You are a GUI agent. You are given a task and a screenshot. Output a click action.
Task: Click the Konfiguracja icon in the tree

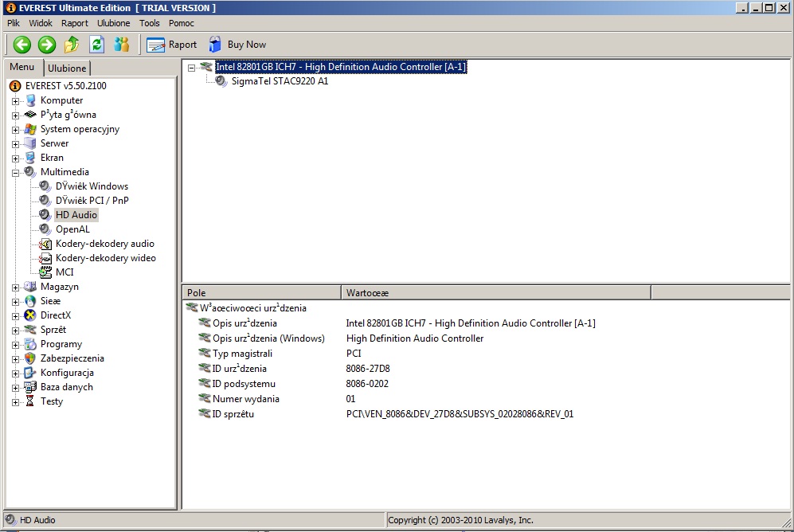click(x=30, y=373)
